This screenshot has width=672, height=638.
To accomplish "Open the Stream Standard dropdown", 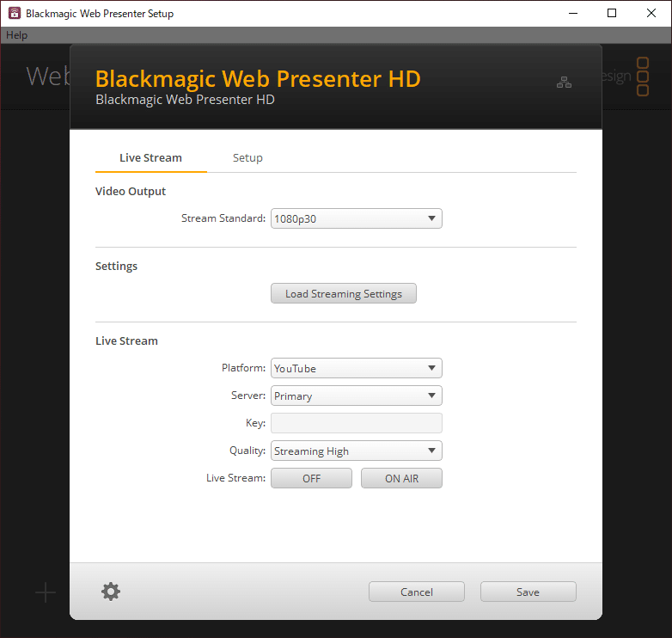I will (x=356, y=218).
